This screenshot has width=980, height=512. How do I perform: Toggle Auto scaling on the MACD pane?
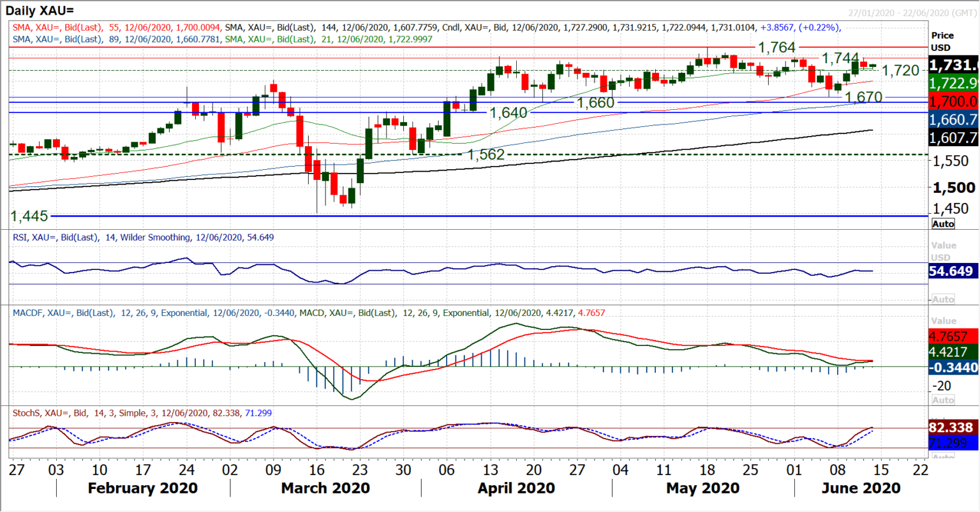(945, 399)
